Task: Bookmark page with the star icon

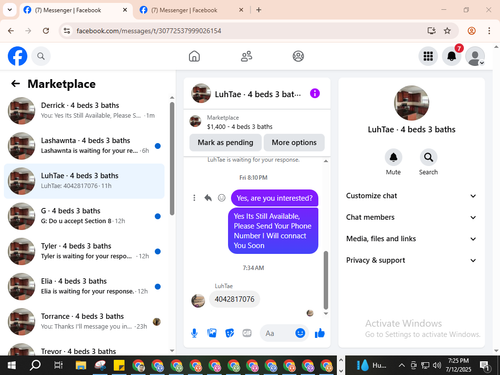Action: [447, 31]
